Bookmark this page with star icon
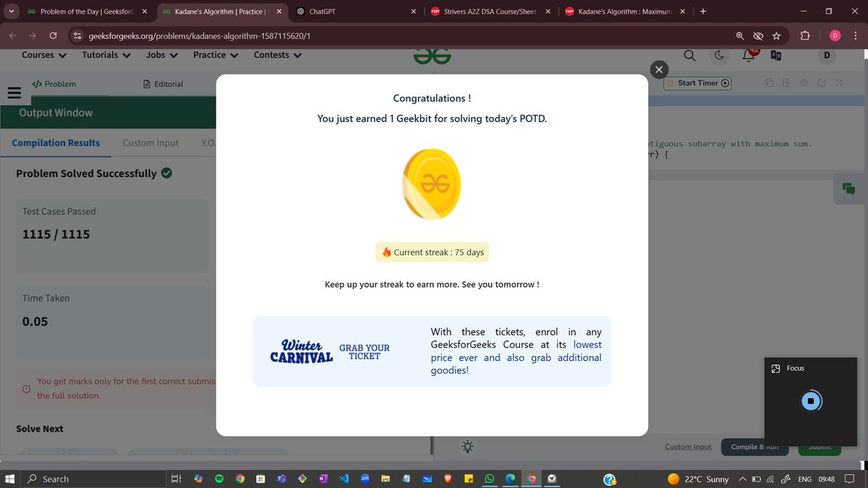Image resolution: width=868 pixels, height=488 pixels. click(x=776, y=35)
